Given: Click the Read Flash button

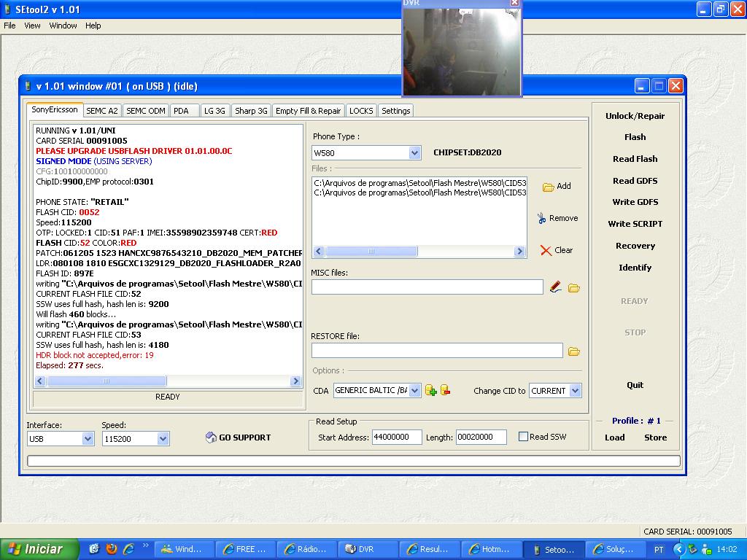Looking at the screenshot, I should (635, 159).
